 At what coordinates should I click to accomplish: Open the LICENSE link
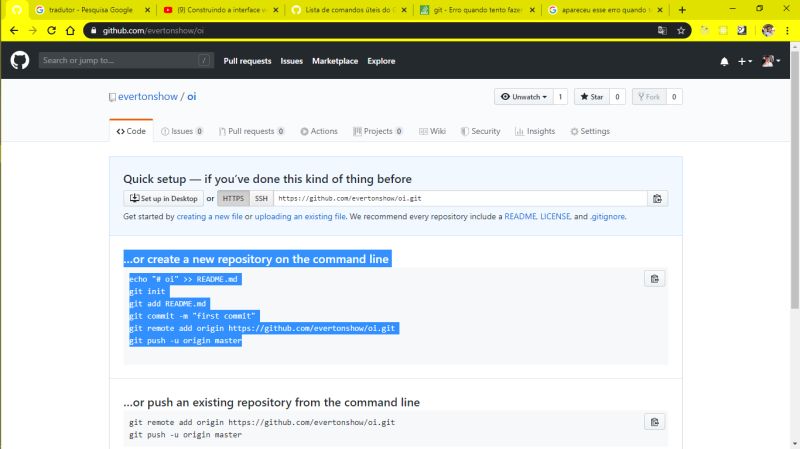pyautogui.click(x=555, y=216)
